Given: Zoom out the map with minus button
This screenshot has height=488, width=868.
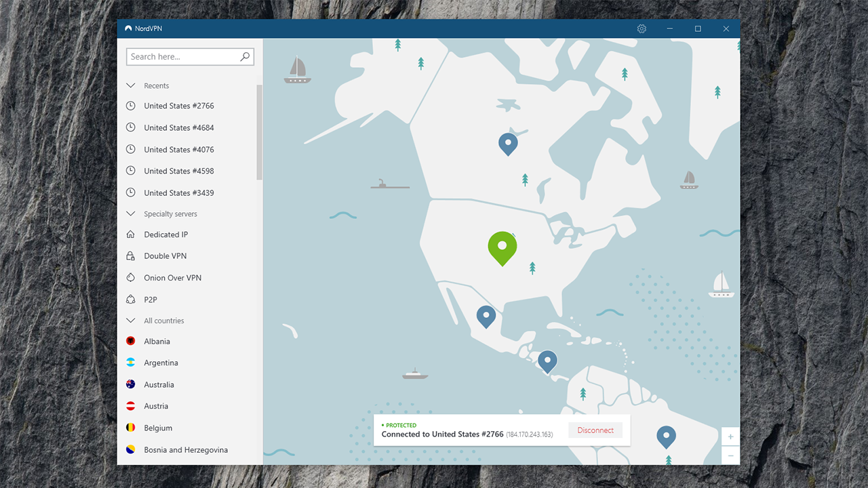Looking at the screenshot, I should pos(730,455).
